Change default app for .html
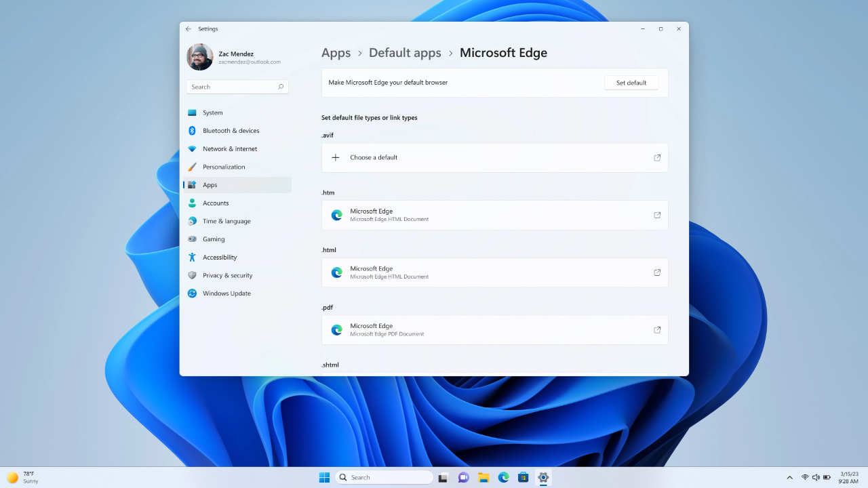Viewport: 868px width, 488px height. click(495, 272)
